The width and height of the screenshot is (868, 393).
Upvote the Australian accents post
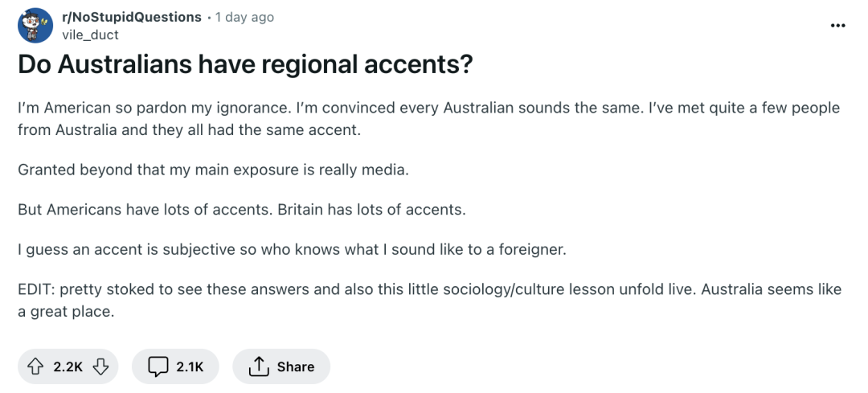pos(35,366)
